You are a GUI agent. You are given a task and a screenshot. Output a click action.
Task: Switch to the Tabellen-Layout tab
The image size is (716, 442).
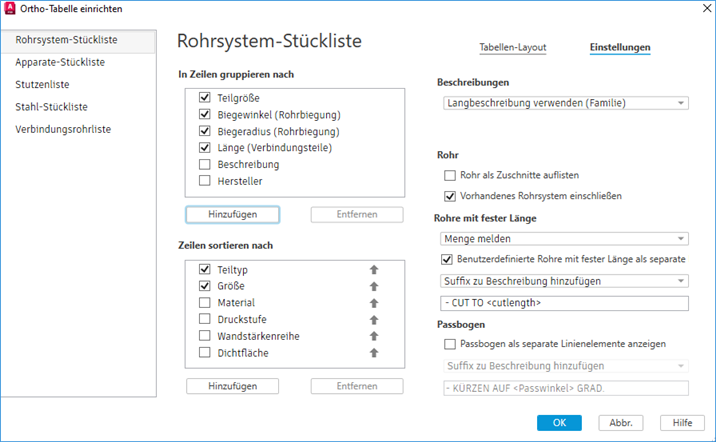click(x=513, y=47)
